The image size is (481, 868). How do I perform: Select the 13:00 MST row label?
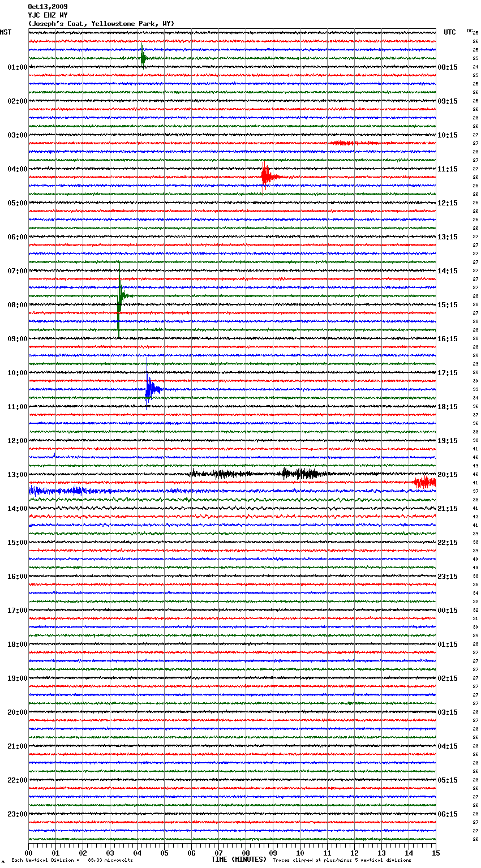coord(18,475)
